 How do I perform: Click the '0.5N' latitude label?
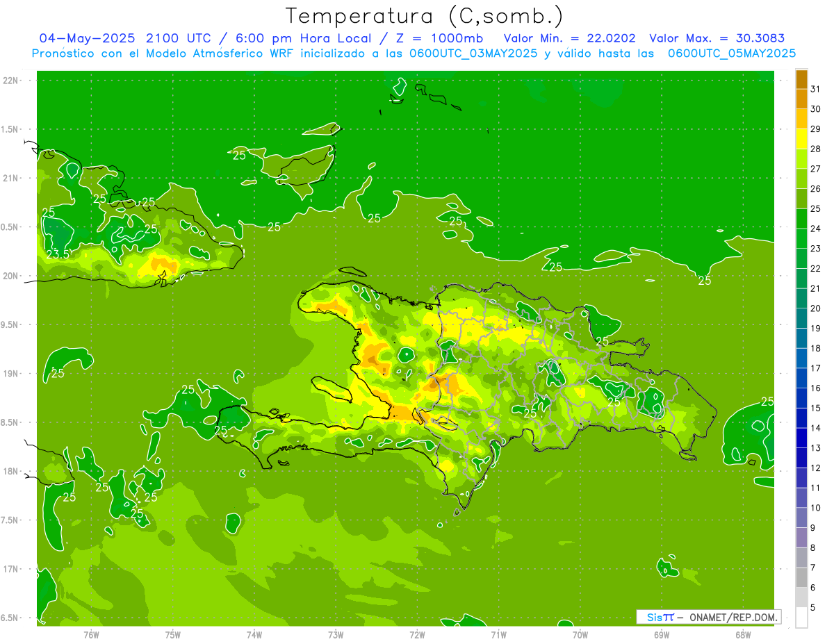[10, 227]
